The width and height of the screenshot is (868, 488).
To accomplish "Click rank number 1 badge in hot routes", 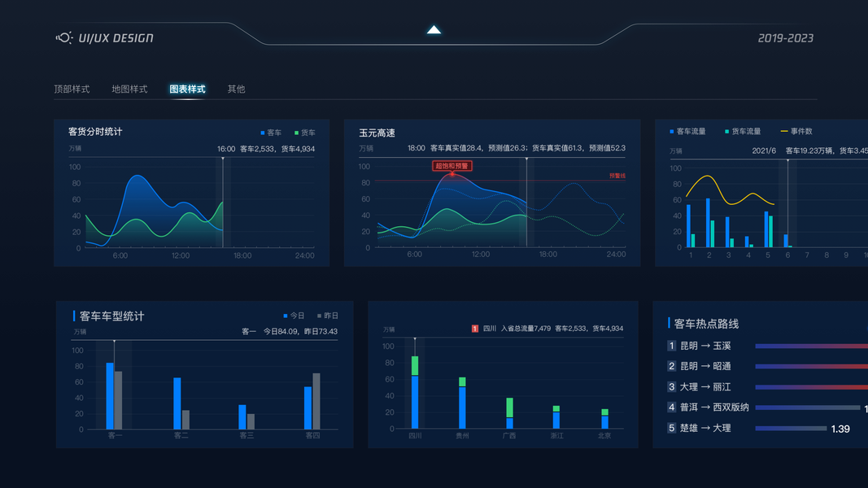I will [x=671, y=346].
